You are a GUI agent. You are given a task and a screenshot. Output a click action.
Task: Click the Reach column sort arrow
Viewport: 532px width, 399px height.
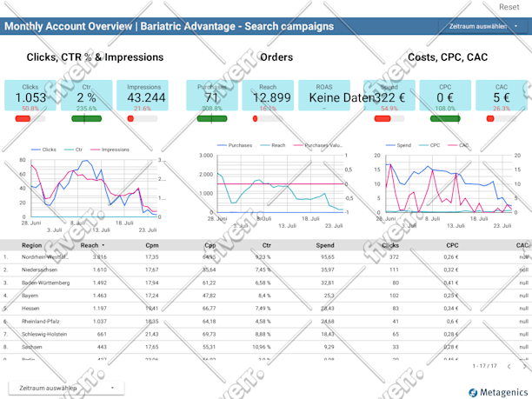[x=103, y=245]
